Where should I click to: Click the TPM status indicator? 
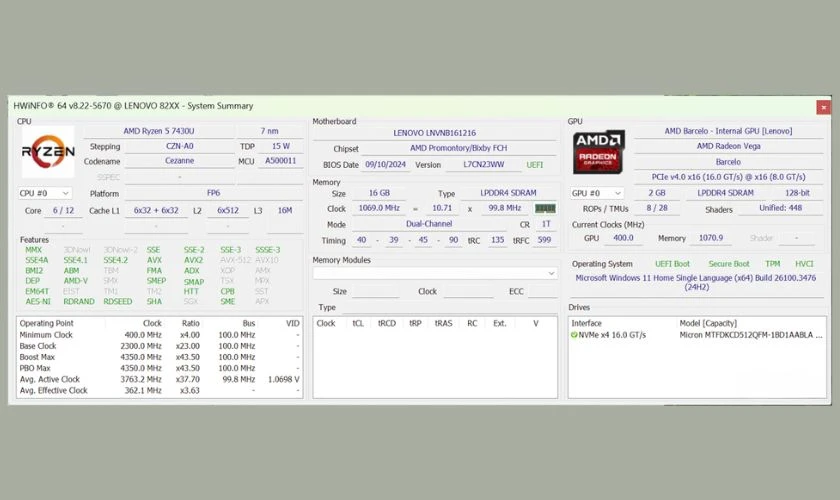point(773,264)
